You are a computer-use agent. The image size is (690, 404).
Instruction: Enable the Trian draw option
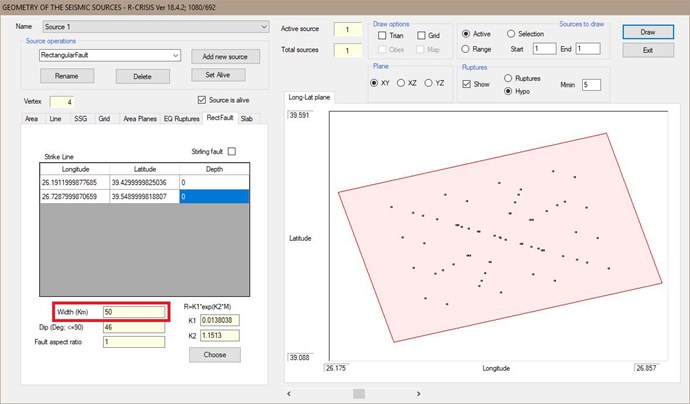[384, 35]
